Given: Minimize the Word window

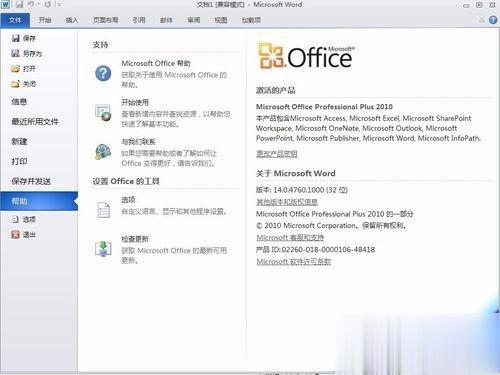Looking at the screenshot, I should 466,5.
